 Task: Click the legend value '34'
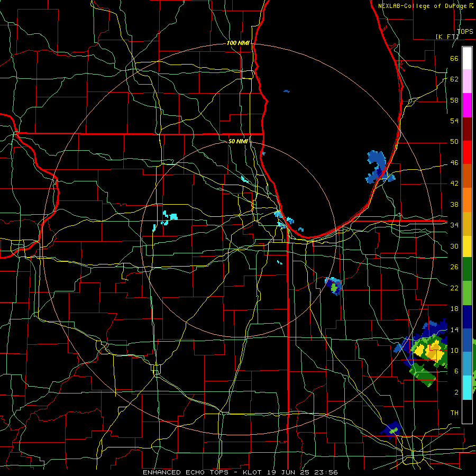(x=454, y=225)
